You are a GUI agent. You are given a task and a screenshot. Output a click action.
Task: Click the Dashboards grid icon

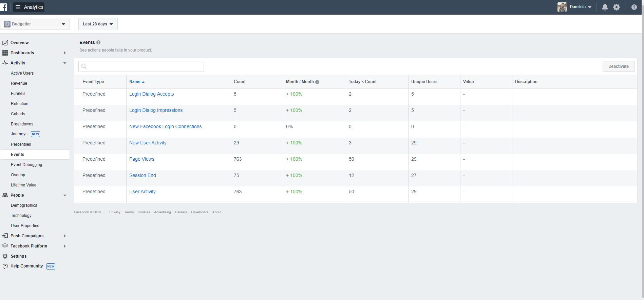[x=5, y=53]
